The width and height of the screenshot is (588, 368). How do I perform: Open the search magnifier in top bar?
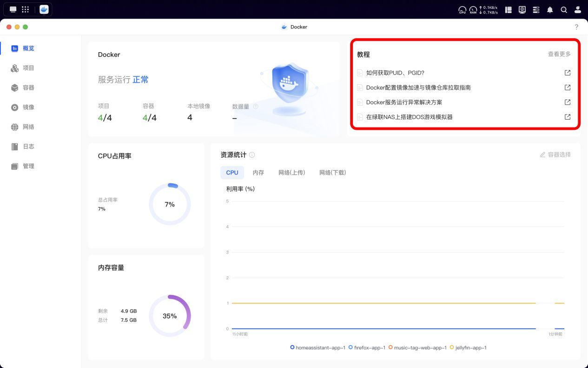click(x=564, y=9)
